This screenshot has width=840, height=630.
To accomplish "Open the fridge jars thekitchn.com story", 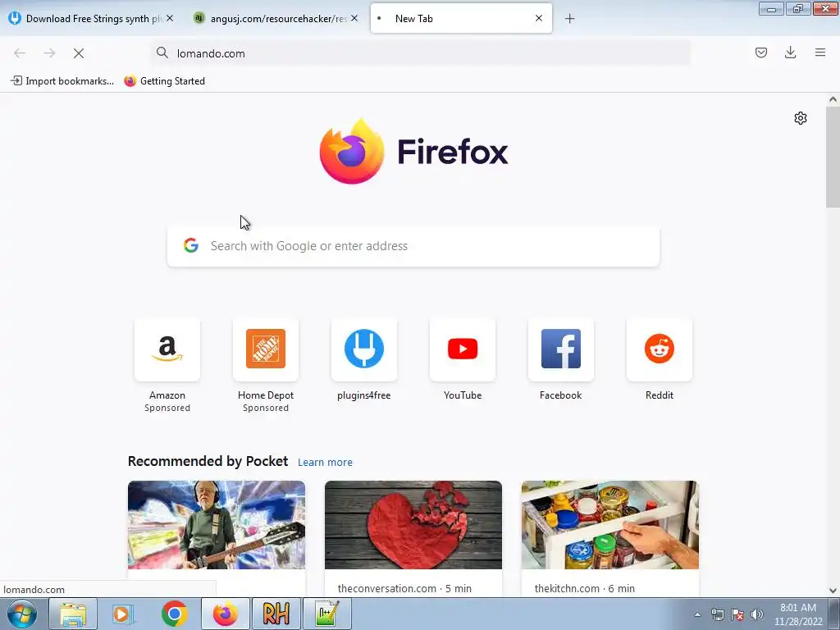I will coord(609,525).
